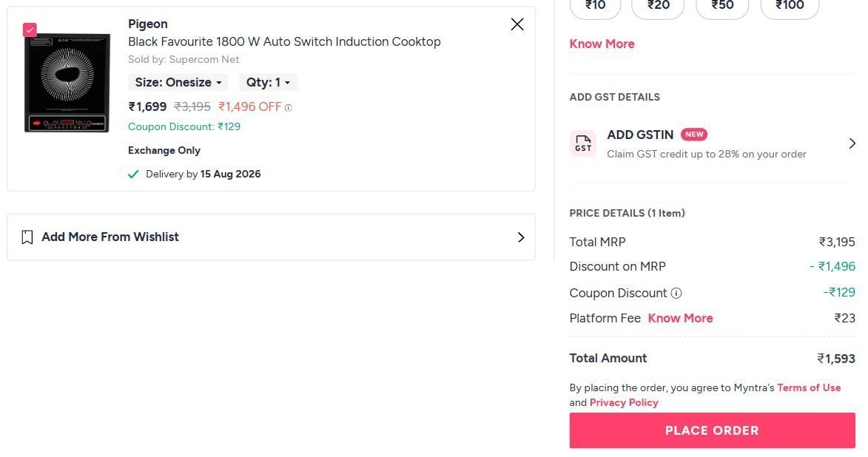Select the ₹10 donation chip
868x457 pixels.
[596, 6]
